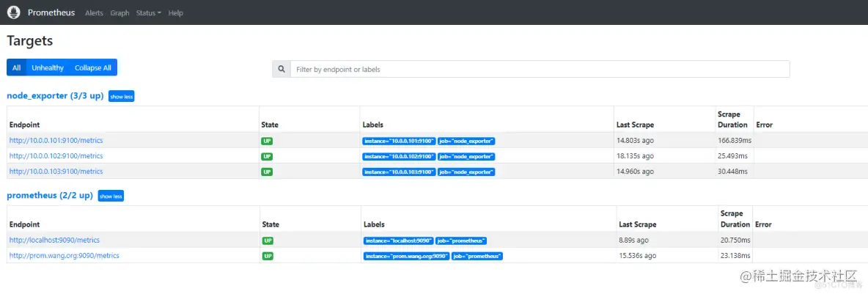868x294 pixels.
Task: Toggle the Collapse All button
Action: coord(93,67)
